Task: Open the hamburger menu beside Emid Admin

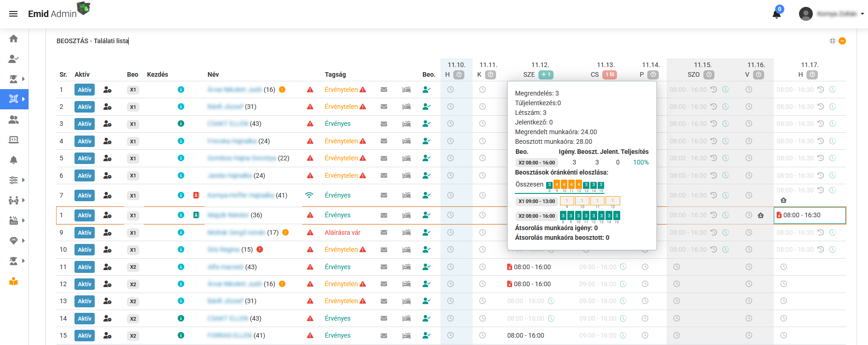Action: (13, 14)
